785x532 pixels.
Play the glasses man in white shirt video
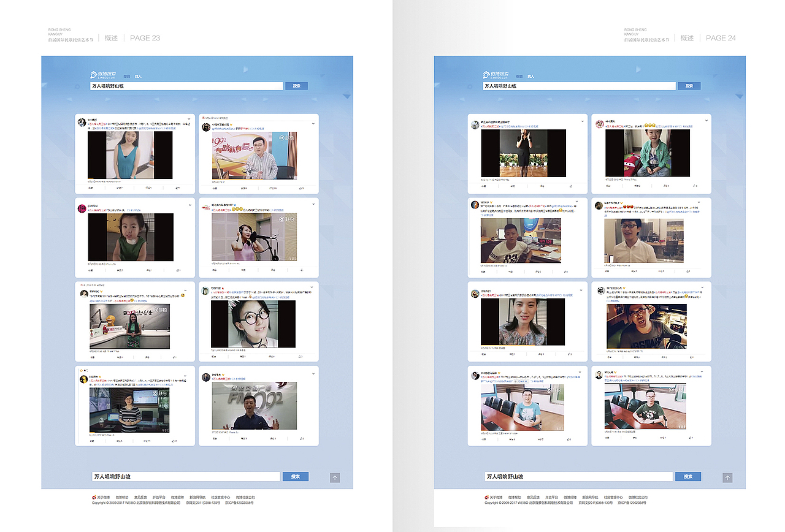click(644, 240)
